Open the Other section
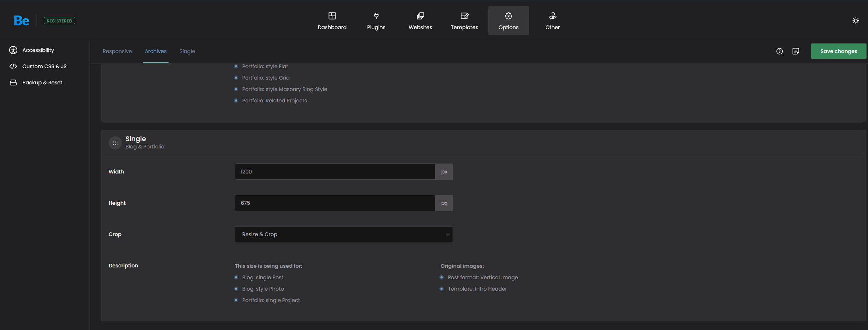 point(552,21)
